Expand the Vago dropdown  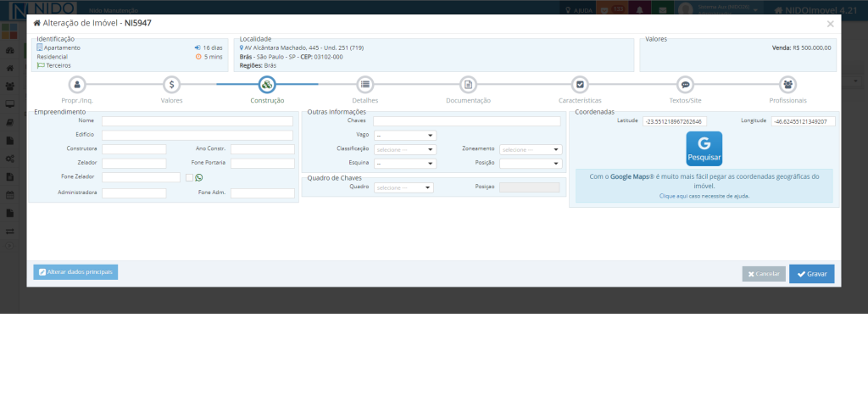(405, 135)
